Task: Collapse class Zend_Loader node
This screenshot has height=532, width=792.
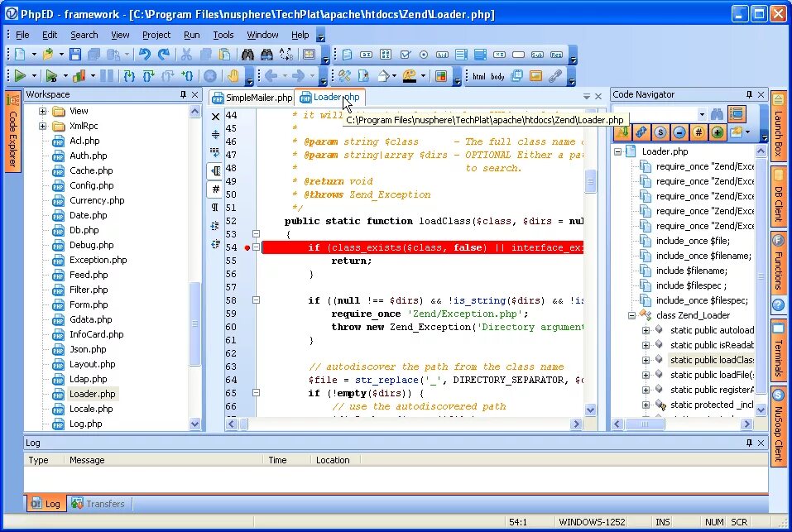Action: pos(631,315)
